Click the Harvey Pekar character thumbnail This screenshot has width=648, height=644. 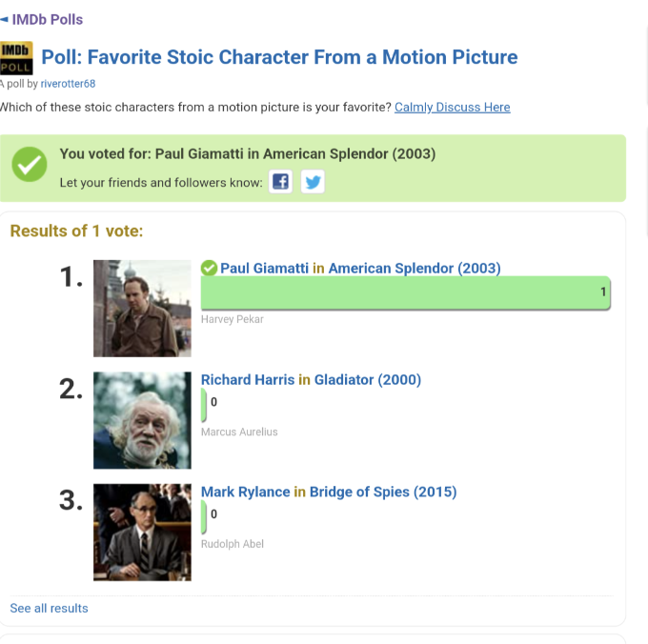pos(142,309)
